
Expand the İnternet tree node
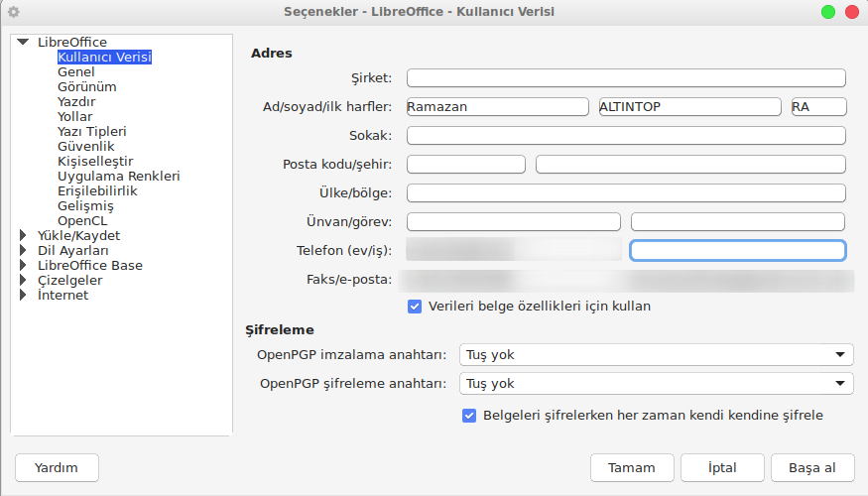coord(23,295)
